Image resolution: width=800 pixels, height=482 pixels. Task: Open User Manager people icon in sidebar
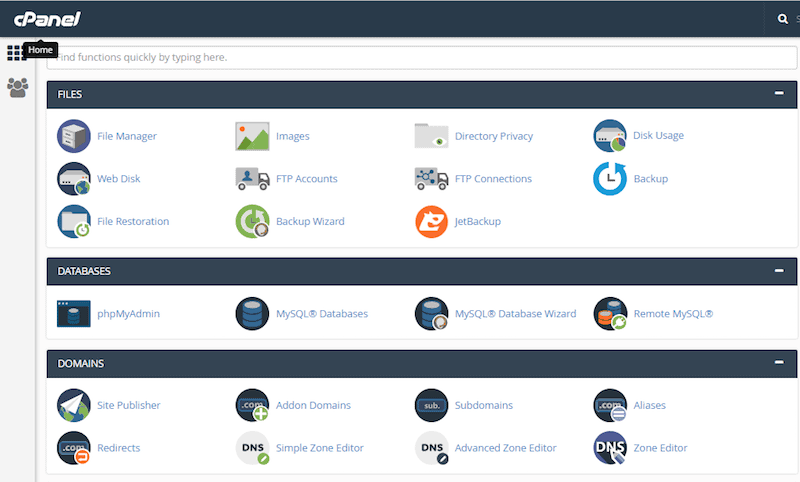pos(17,88)
